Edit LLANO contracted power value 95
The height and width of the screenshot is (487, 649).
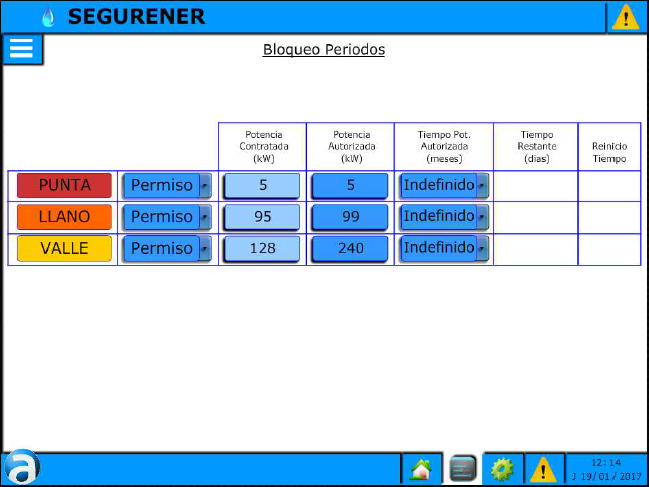click(x=262, y=217)
